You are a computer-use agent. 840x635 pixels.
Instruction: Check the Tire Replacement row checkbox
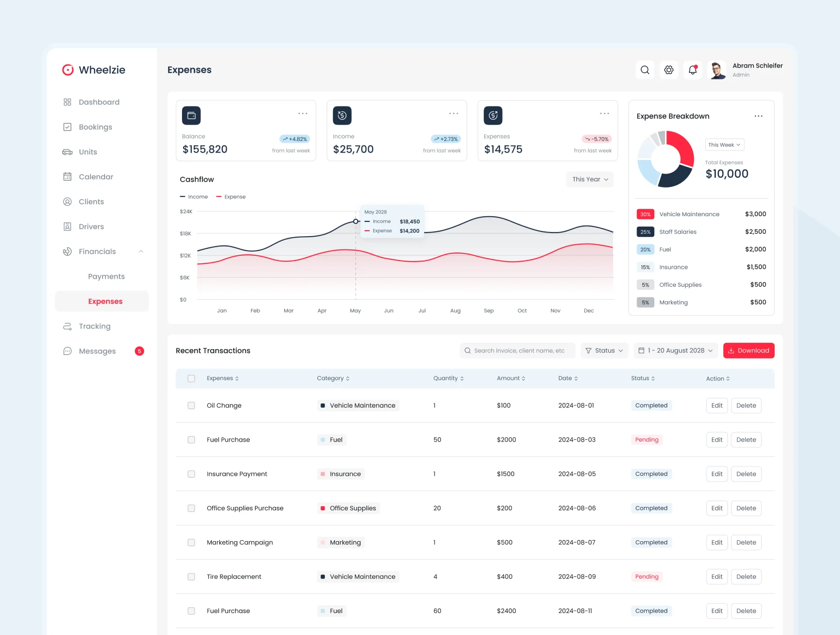tap(191, 577)
